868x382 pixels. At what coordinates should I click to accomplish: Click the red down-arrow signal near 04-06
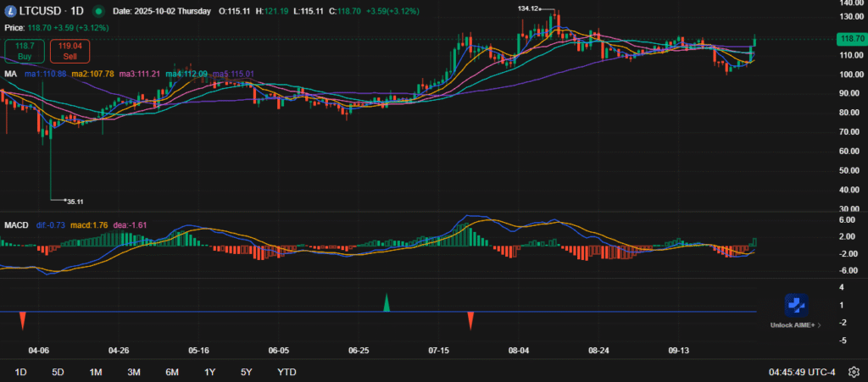(23, 320)
